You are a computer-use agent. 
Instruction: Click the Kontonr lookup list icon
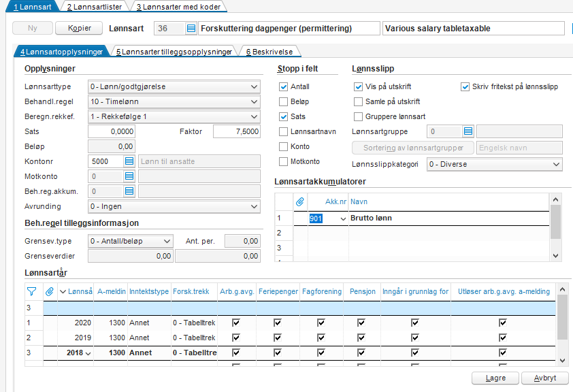click(129, 161)
